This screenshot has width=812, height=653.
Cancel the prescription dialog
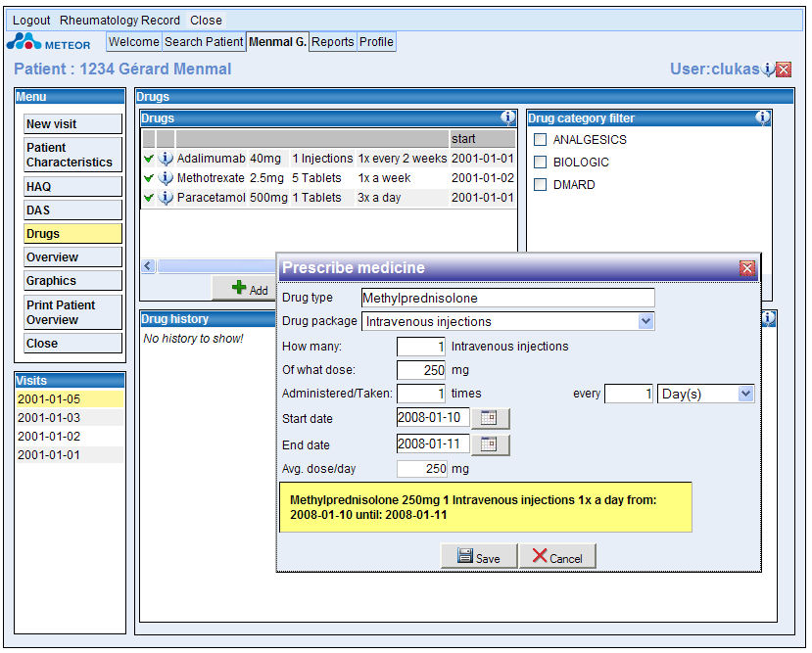[x=557, y=556]
